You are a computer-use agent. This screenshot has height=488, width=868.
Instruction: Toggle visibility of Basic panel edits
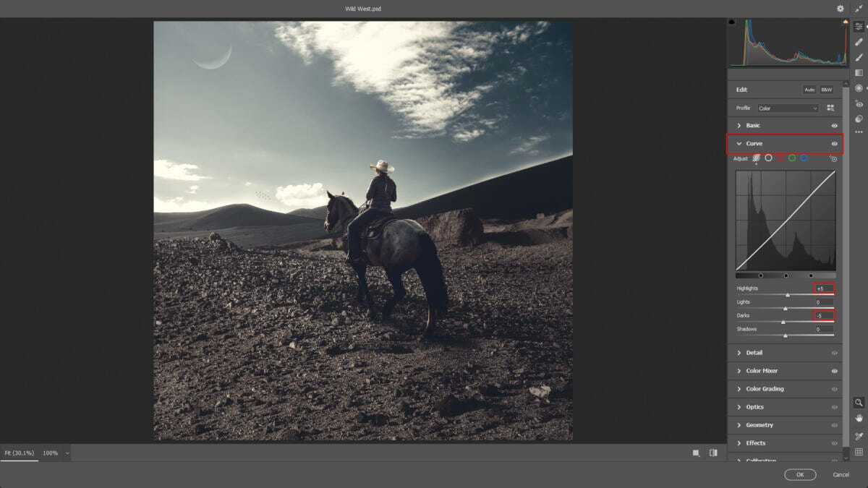point(834,126)
